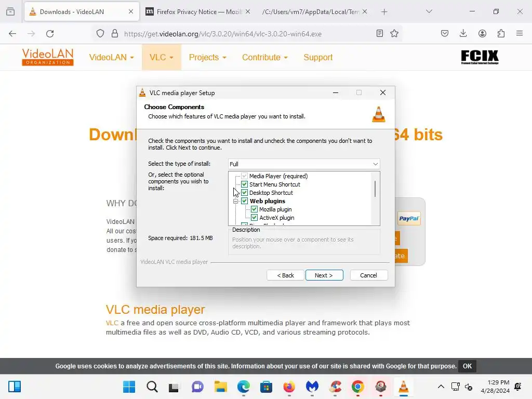Viewport: 532px width, 399px height.
Task: Open File Explorer from the taskbar
Action: pos(220,387)
